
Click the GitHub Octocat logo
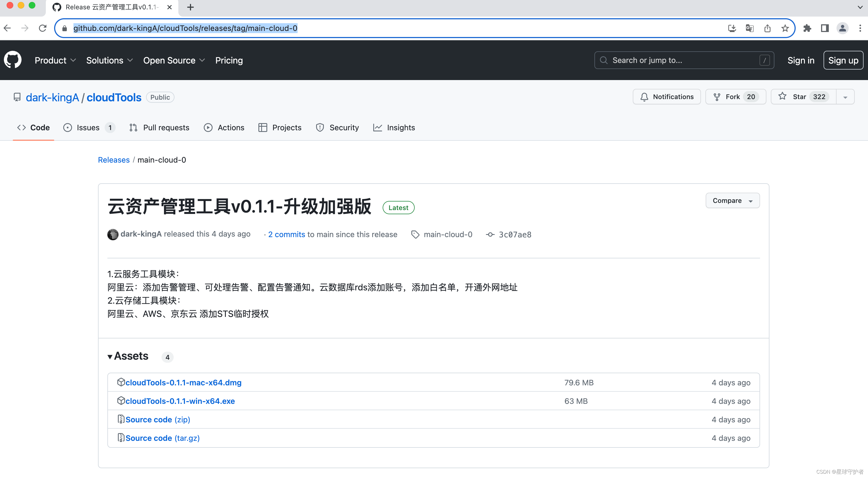point(13,60)
